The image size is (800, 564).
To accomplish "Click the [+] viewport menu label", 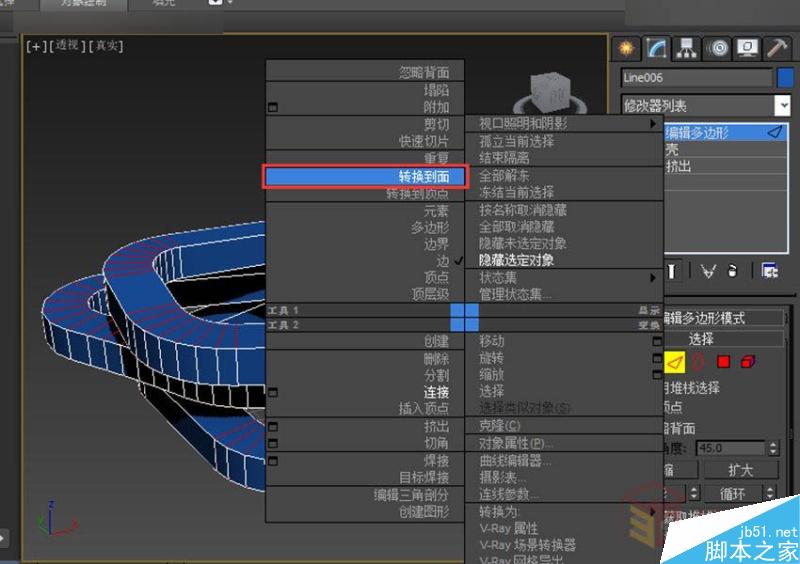I will [36, 46].
